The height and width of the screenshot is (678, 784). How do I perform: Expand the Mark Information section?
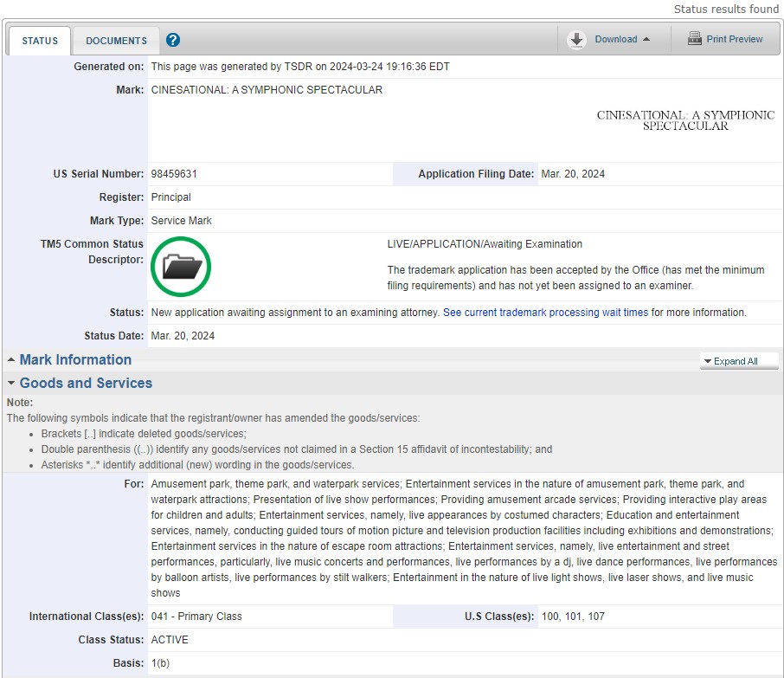[75, 360]
